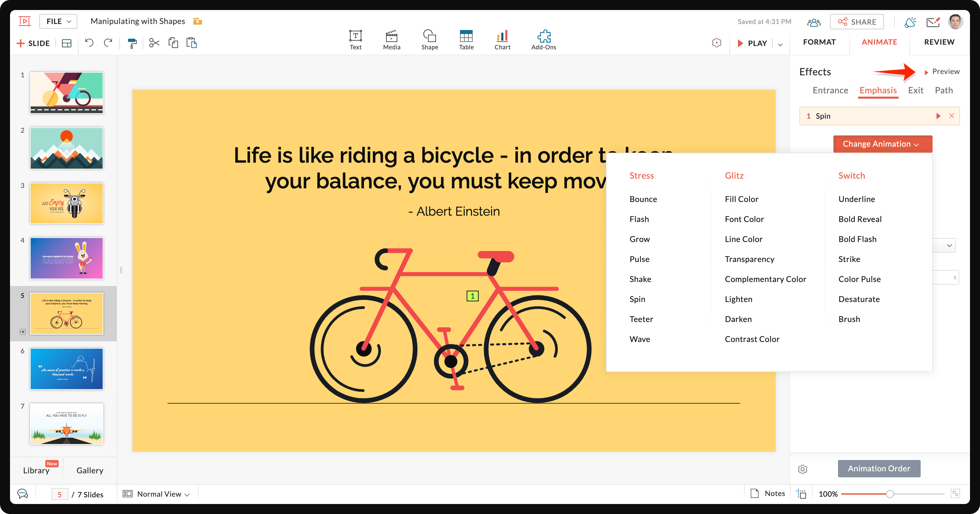
Task: Open the FILE dropdown menu
Action: [58, 21]
